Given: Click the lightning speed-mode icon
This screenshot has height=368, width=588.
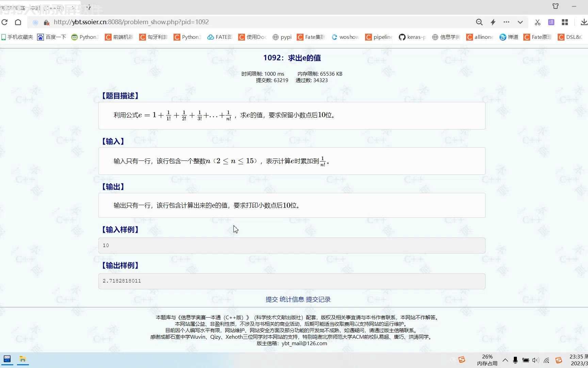Looking at the screenshot, I should pos(493,22).
